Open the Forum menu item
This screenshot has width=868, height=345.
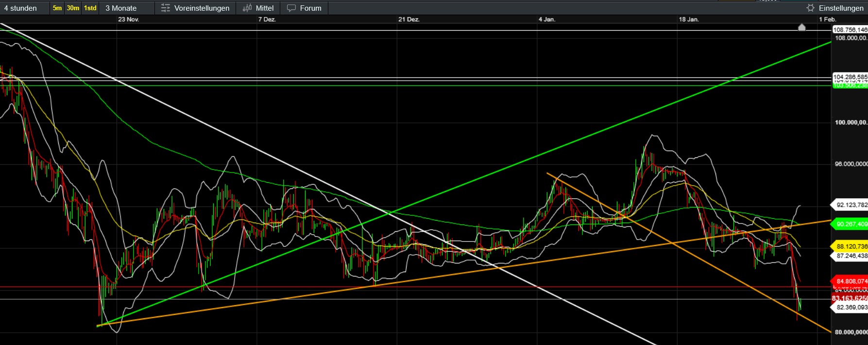(x=310, y=8)
